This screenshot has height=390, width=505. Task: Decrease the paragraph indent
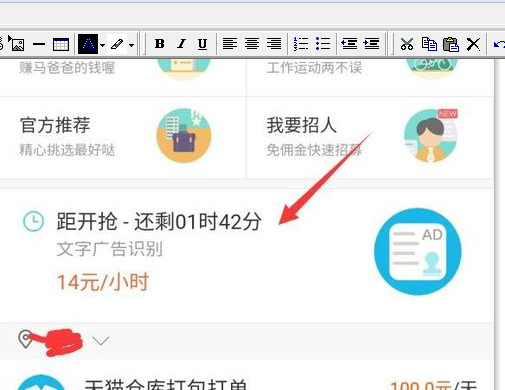pyautogui.click(x=349, y=44)
